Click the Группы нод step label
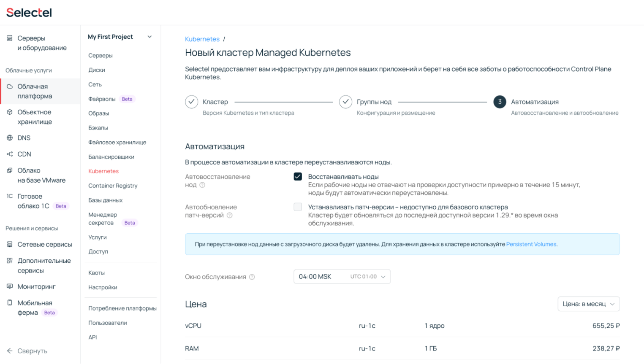This screenshot has height=364, width=644. [374, 102]
